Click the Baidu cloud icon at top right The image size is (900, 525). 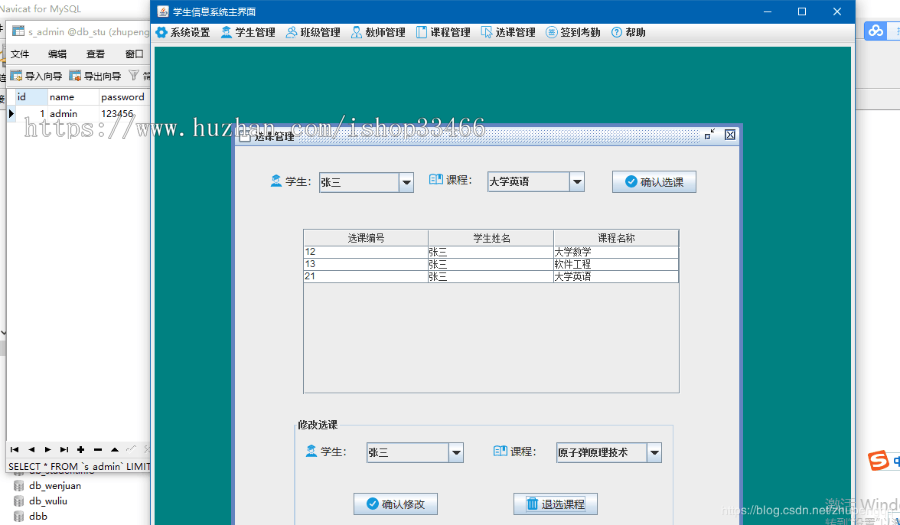(875, 30)
